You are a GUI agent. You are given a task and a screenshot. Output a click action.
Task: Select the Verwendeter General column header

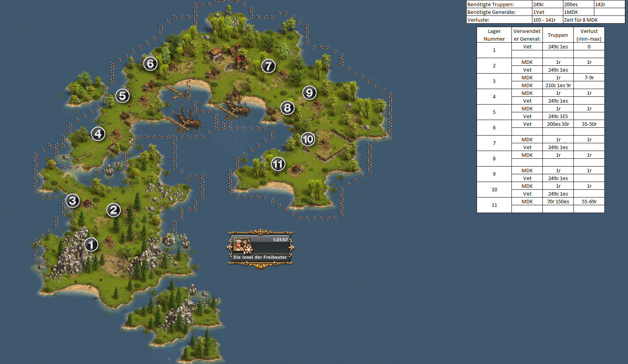[x=527, y=35]
